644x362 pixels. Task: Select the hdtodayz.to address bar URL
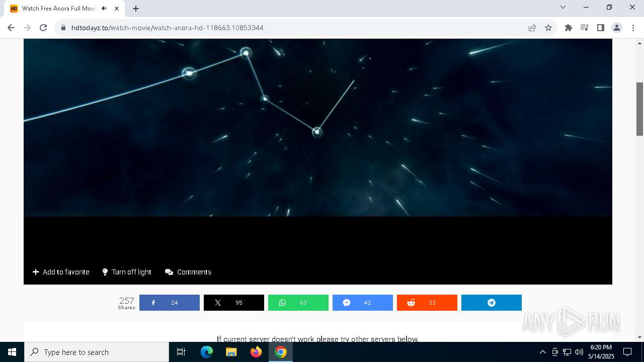pos(167,28)
